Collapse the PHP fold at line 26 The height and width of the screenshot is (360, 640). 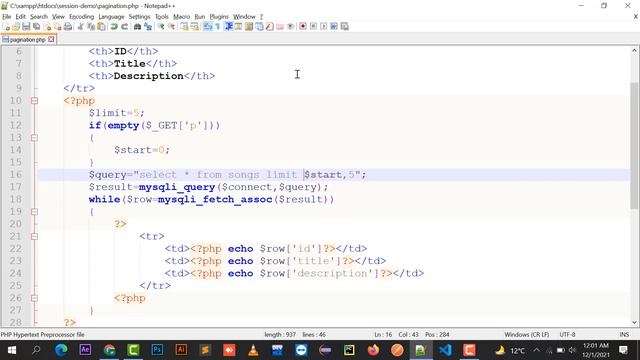click(x=34, y=298)
